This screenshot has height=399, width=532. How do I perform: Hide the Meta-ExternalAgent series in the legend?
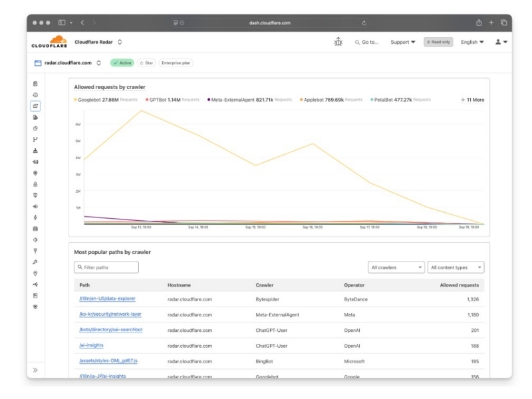click(250, 100)
